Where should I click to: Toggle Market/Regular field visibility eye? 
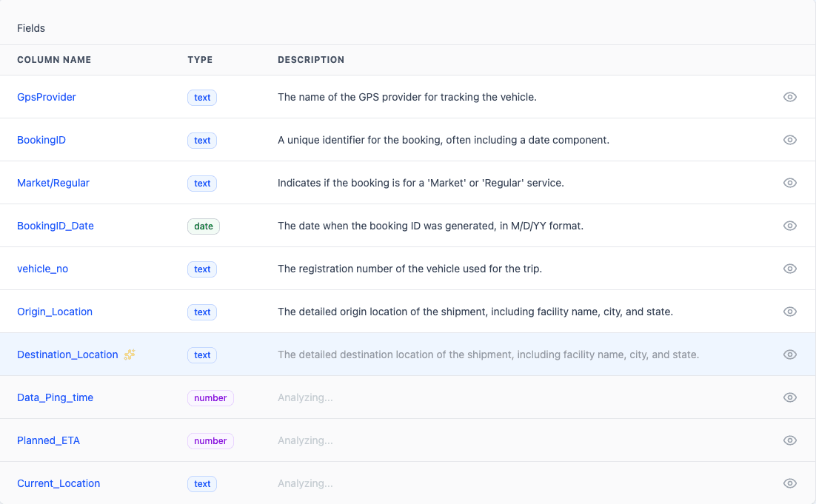[790, 183]
